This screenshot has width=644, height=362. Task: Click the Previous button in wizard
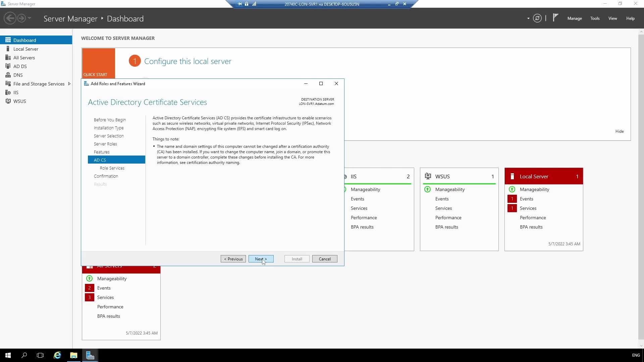point(233,259)
